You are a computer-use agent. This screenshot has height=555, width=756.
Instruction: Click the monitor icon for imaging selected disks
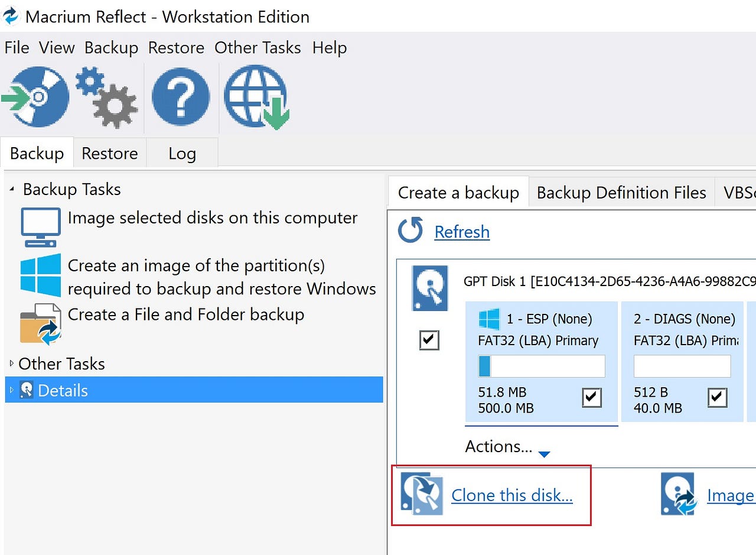[x=41, y=228]
